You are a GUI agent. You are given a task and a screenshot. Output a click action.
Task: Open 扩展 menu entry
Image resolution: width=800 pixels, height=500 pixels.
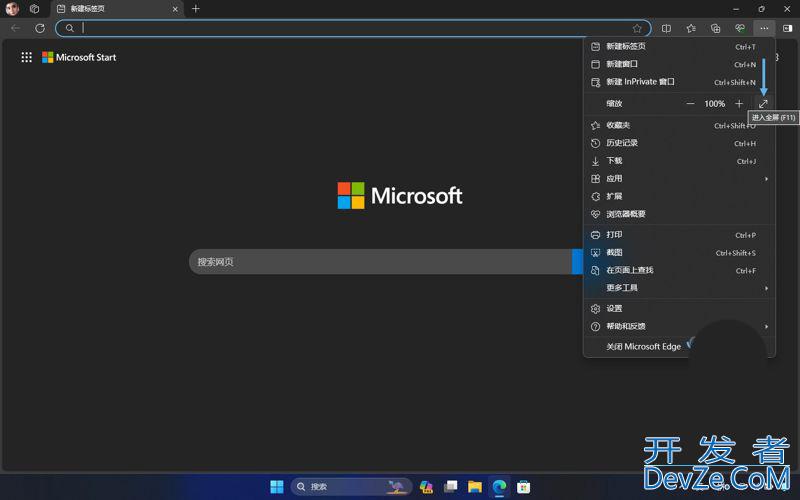click(679, 196)
